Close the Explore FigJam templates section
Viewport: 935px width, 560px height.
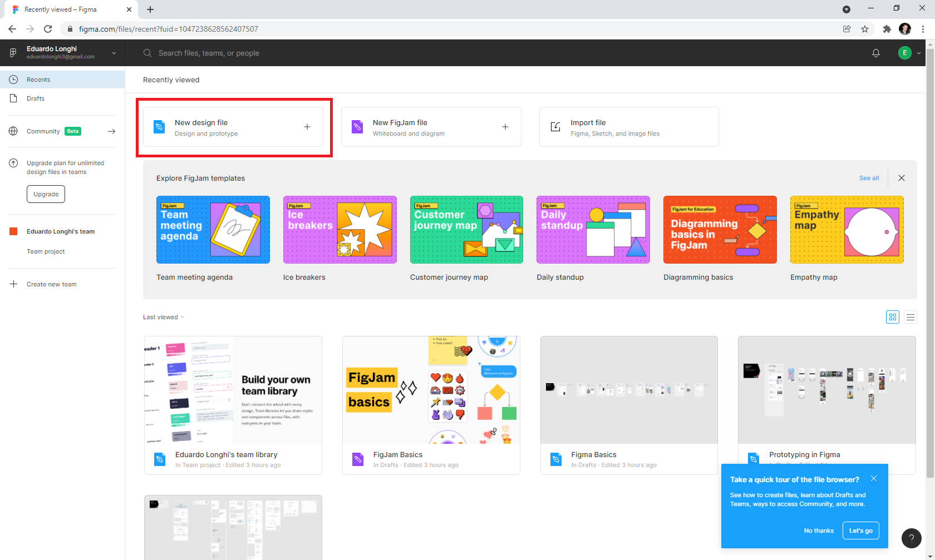[902, 178]
